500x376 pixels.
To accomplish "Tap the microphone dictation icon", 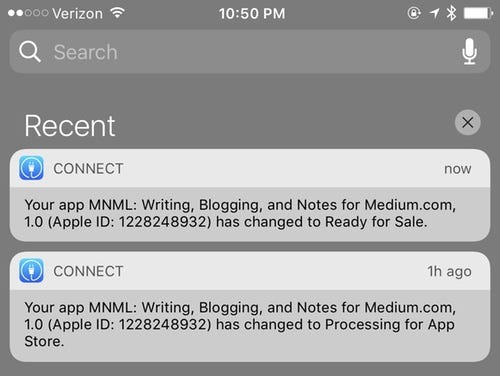I will click(x=469, y=51).
